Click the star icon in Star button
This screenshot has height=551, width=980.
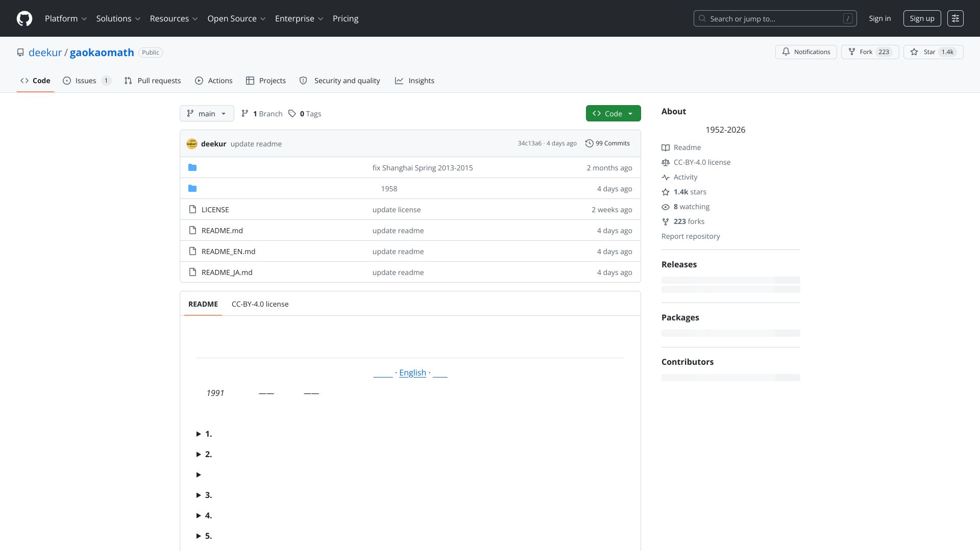[914, 52]
